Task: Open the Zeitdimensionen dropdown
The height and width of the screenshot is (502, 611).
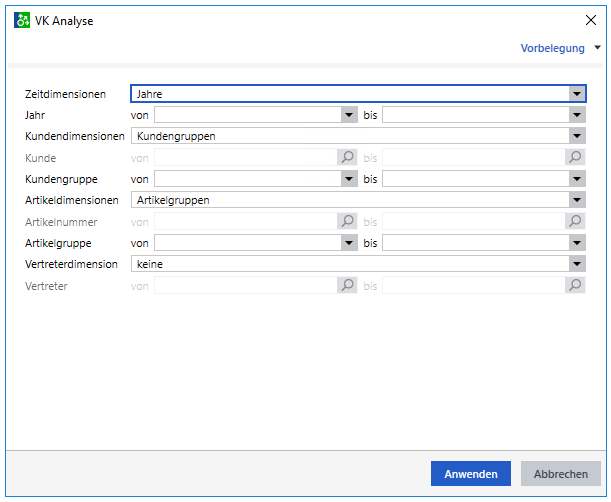Action: [577, 94]
